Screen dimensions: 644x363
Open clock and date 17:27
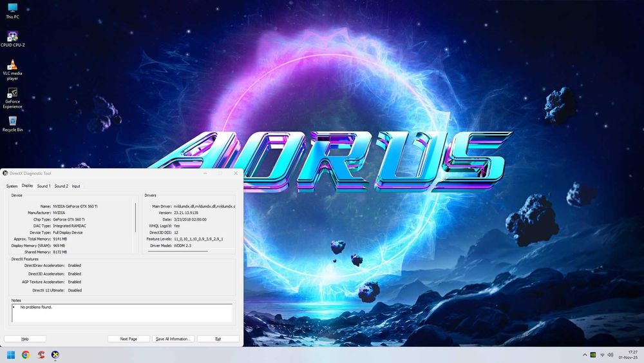pyautogui.click(x=629, y=355)
